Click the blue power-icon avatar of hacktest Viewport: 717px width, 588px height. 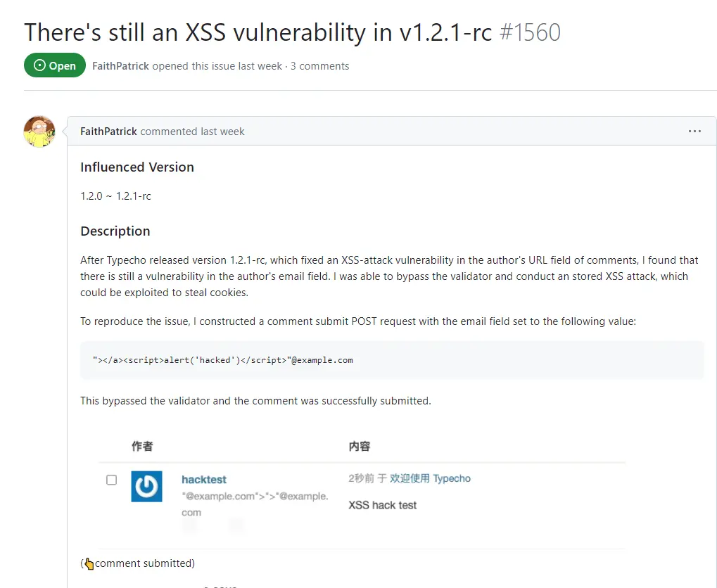click(x=147, y=487)
